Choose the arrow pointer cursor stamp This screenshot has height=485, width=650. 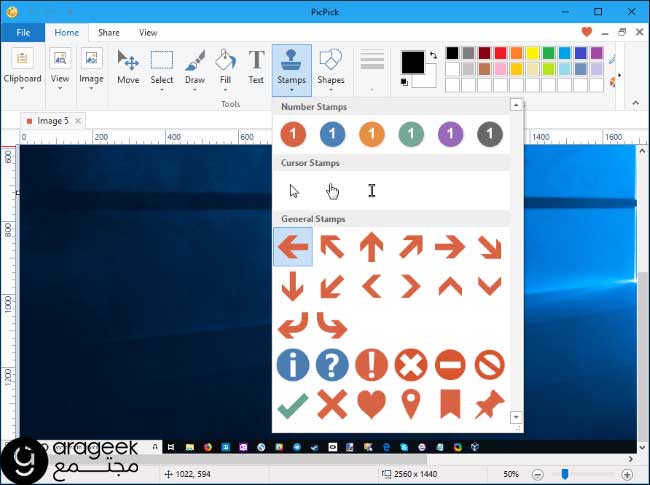pos(294,191)
